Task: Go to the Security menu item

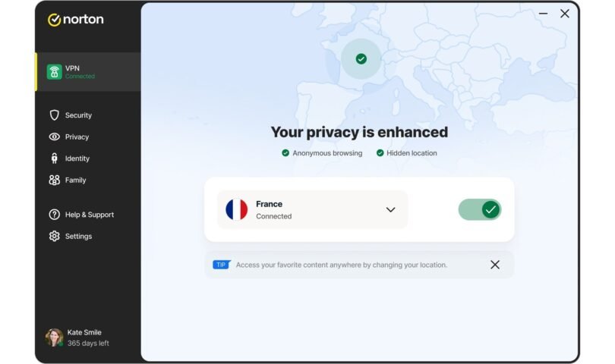Action: [78, 115]
